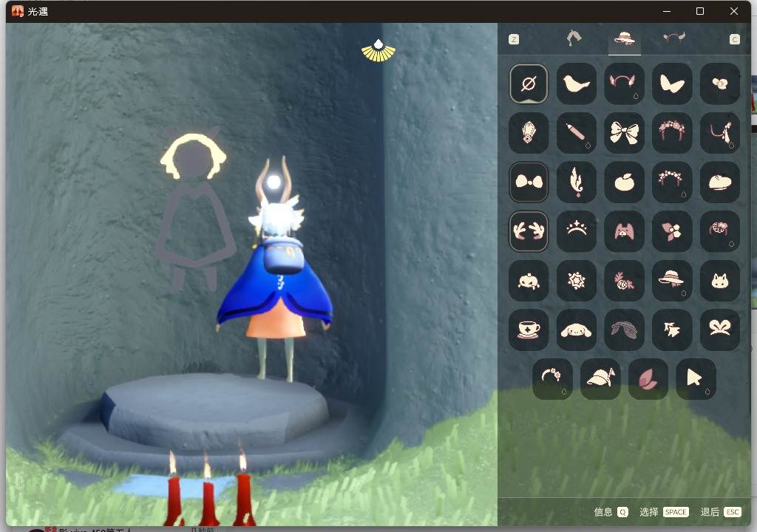Image resolution: width=757 pixels, height=532 pixels.
Task: Click the spirit silhouette on the wall
Action: (194, 210)
